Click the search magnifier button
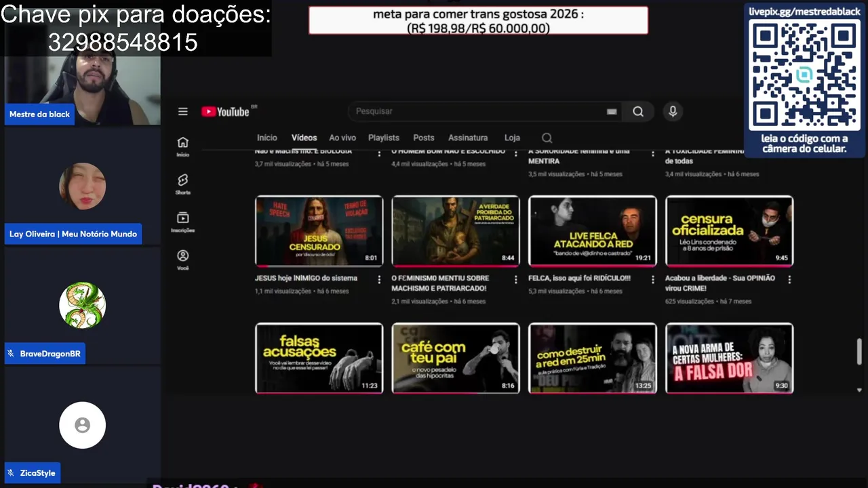Image resolution: width=868 pixels, height=488 pixels. pyautogui.click(x=638, y=112)
